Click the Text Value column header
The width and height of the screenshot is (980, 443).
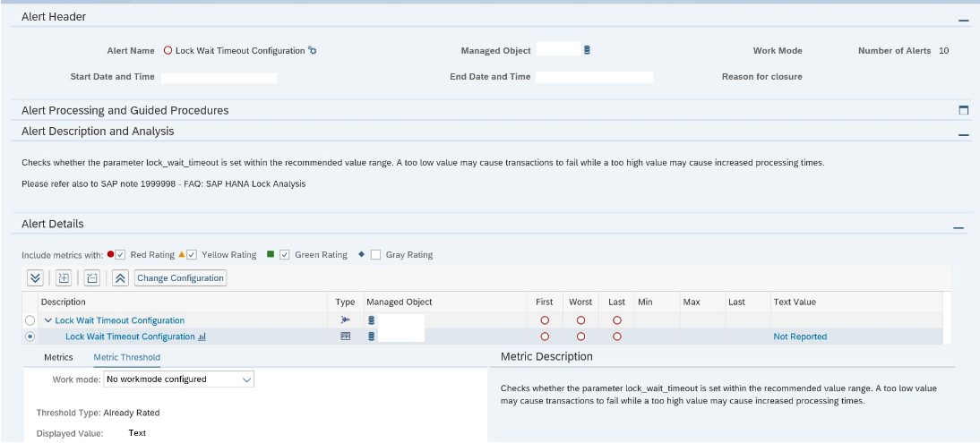[x=795, y=302]
